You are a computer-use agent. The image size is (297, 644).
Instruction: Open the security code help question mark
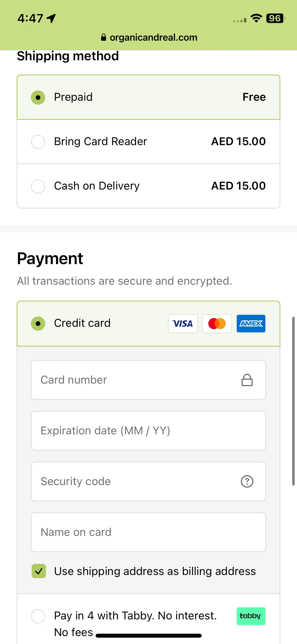click(247, 481)
